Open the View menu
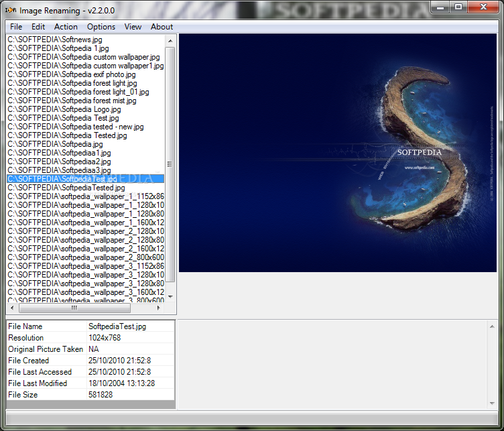The height and width of the screenshot is (431, 504). (133, 27)
